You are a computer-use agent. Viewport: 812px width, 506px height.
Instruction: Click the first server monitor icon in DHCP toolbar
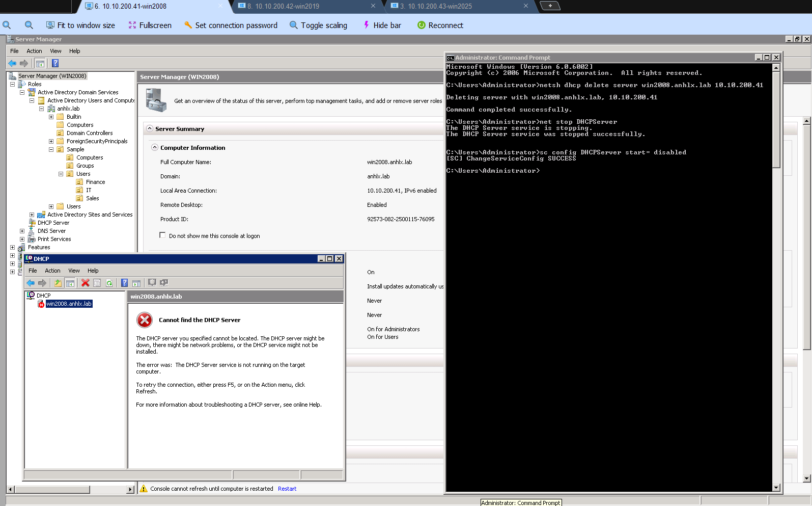click(152, 283)
